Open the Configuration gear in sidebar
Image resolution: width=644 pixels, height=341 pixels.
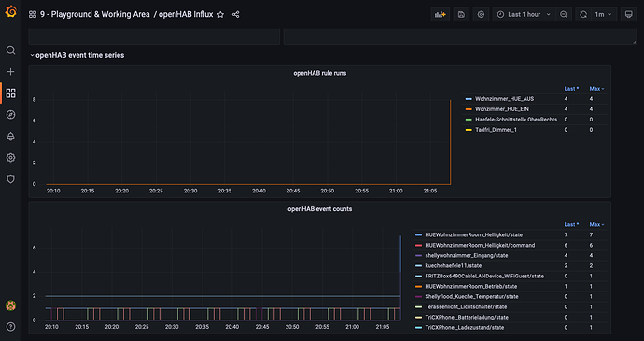(x=10, y=158)
